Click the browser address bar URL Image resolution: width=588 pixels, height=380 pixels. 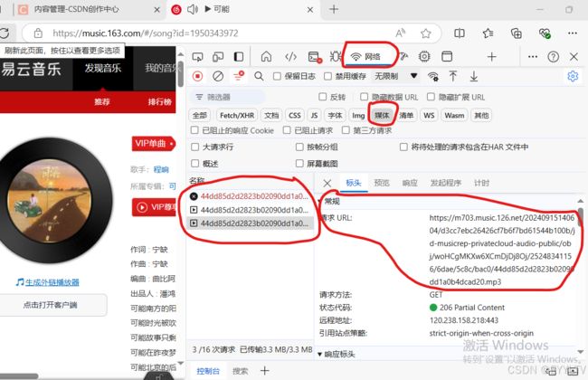click(x=145, y=33)
